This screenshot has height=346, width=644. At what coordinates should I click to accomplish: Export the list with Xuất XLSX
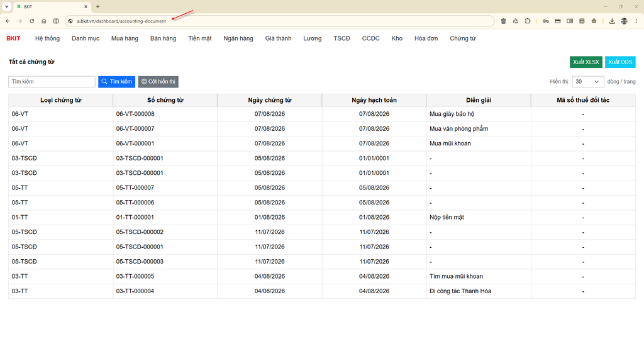tap(586, 62)
